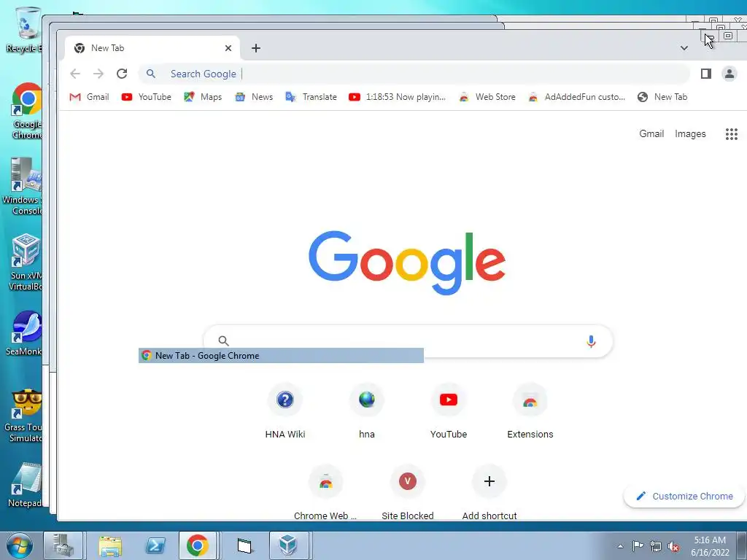Start voice search with microphone icon
Screen dimensions: 747x560
pyautogui.click(x=591, y=341)
